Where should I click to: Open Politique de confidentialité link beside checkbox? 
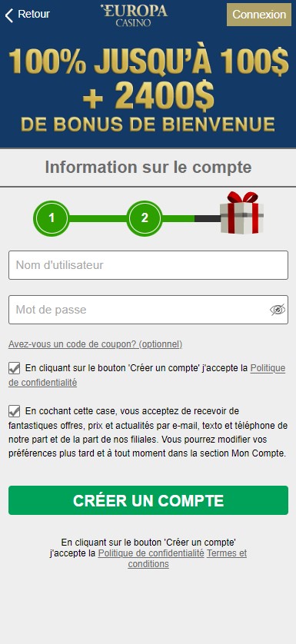[x=147, y=375]
